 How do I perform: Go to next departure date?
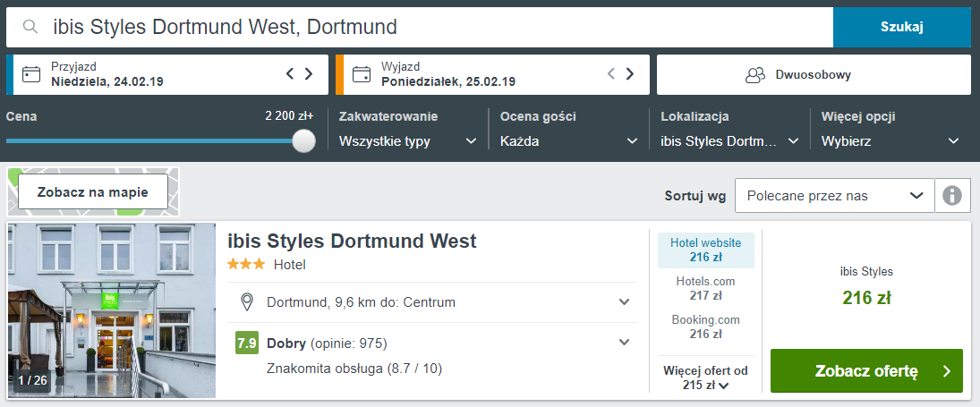tap(630, 73)
